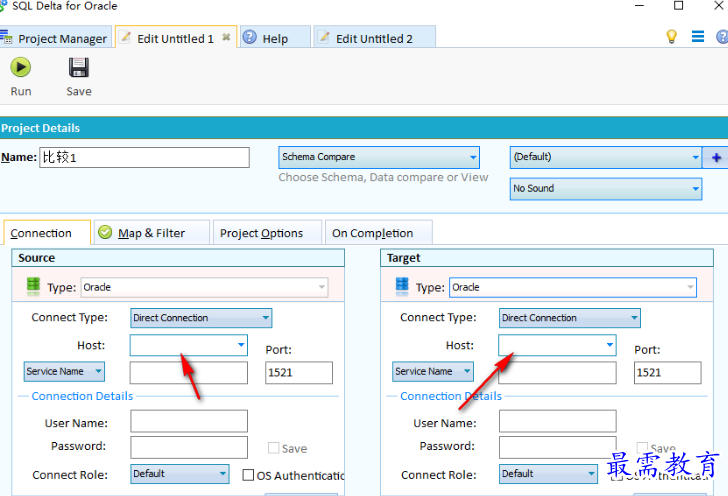Click the project Name input field
The height and width of the screenshot is (496, 728).
pyautogui.click(x=144, y=157)
